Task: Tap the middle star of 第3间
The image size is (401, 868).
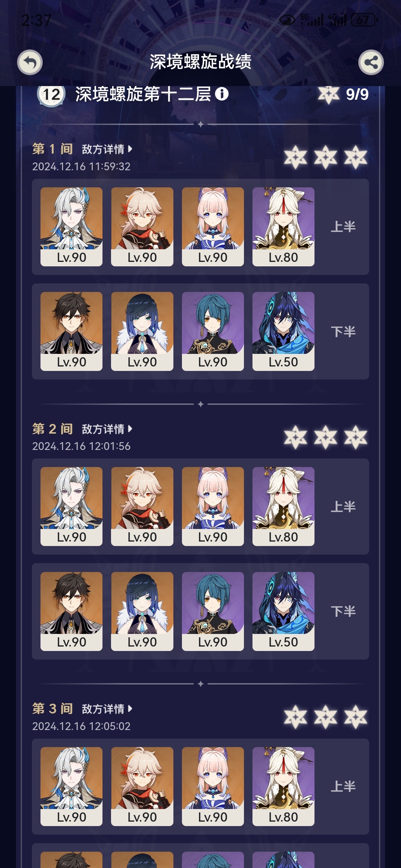Action: 326,717
